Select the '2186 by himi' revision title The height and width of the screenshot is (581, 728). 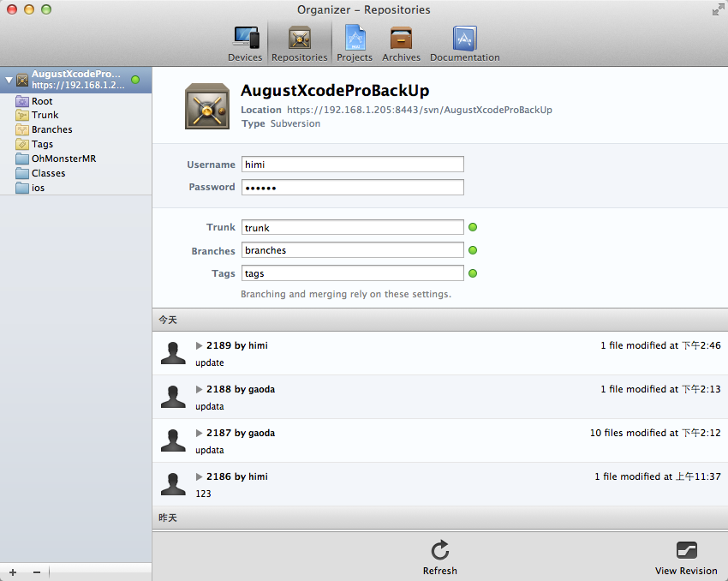237,476
